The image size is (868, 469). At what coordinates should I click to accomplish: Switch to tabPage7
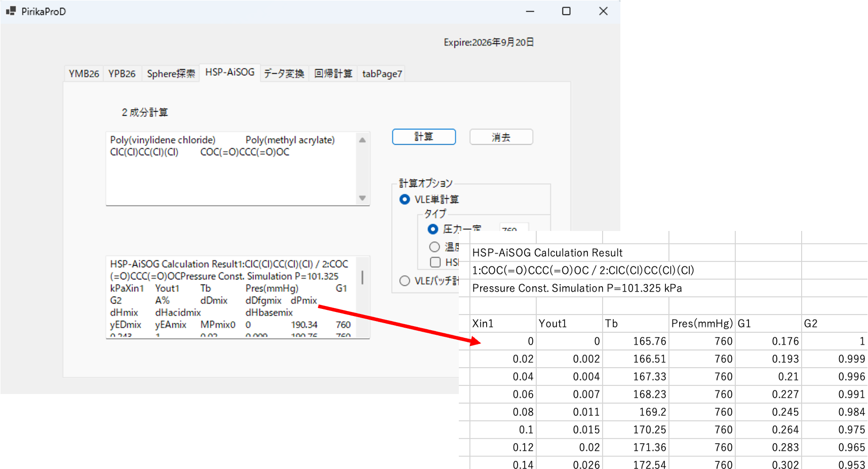382,74
